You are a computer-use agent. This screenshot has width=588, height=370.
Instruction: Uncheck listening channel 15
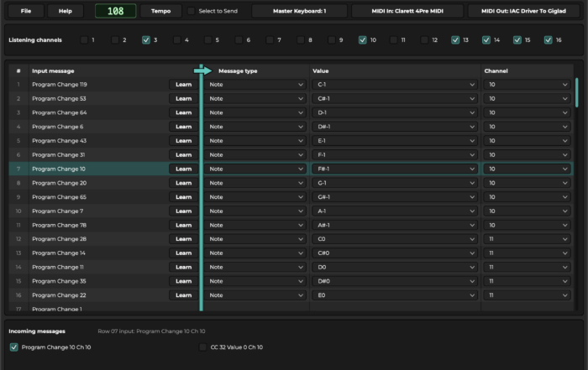pos(517,40)
